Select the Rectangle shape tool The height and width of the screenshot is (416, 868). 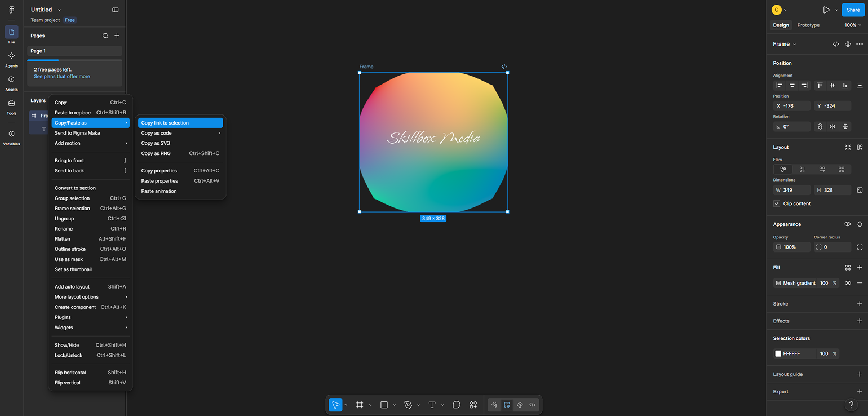pyautogui.click(x=384, y=405)
